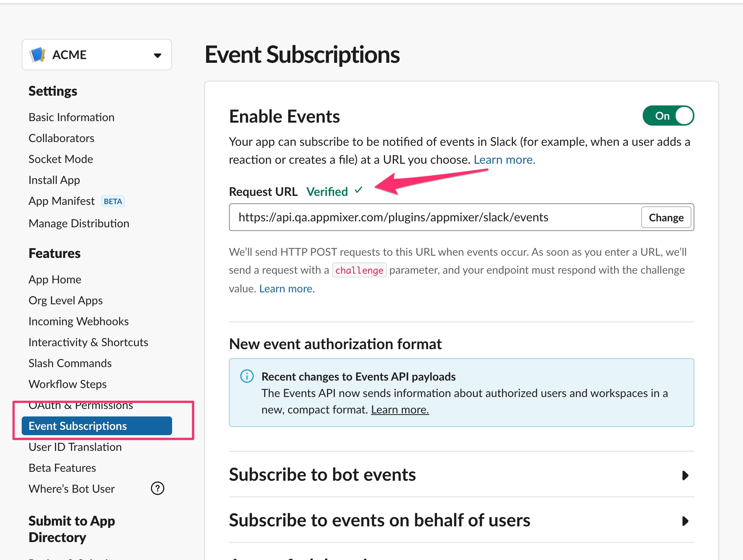Go to OAuth & Permissions page
The image size is (743, 560).
[x=81, y=406]
